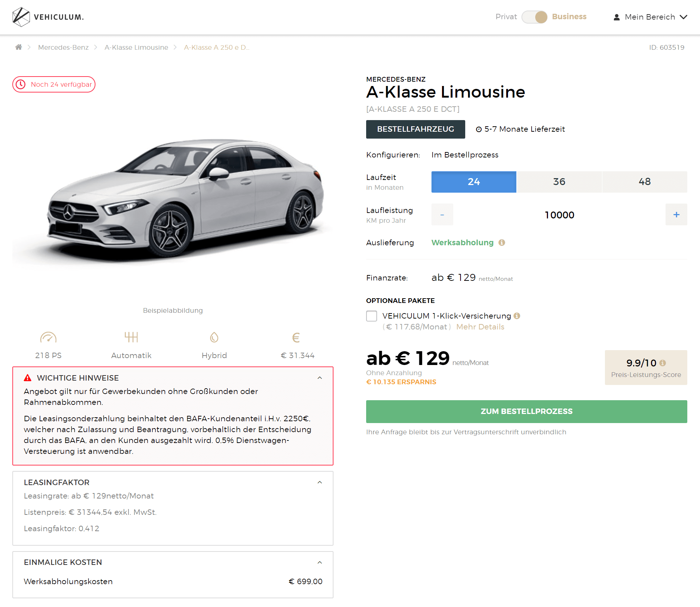Image resolution: width=700 pixels, height=607 pixels.
Task: Click the Listenpreis € 31344,54 line
Action: coord(90,512)
